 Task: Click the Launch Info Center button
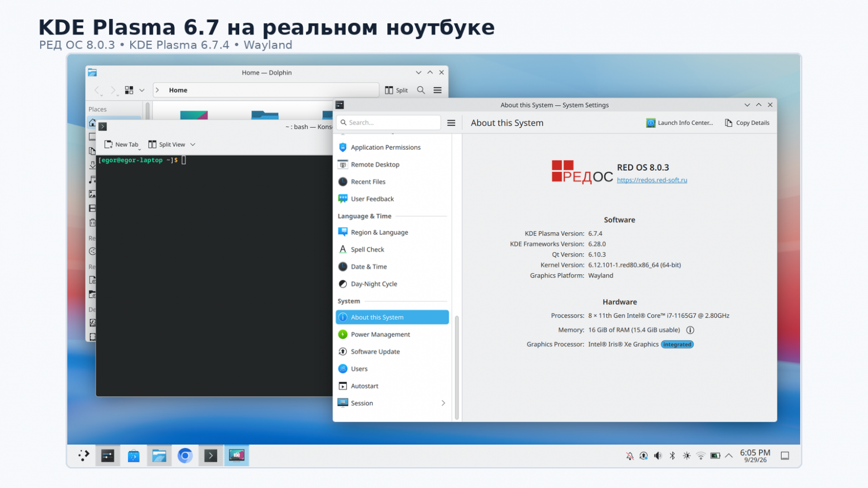[x=679, y=123]
